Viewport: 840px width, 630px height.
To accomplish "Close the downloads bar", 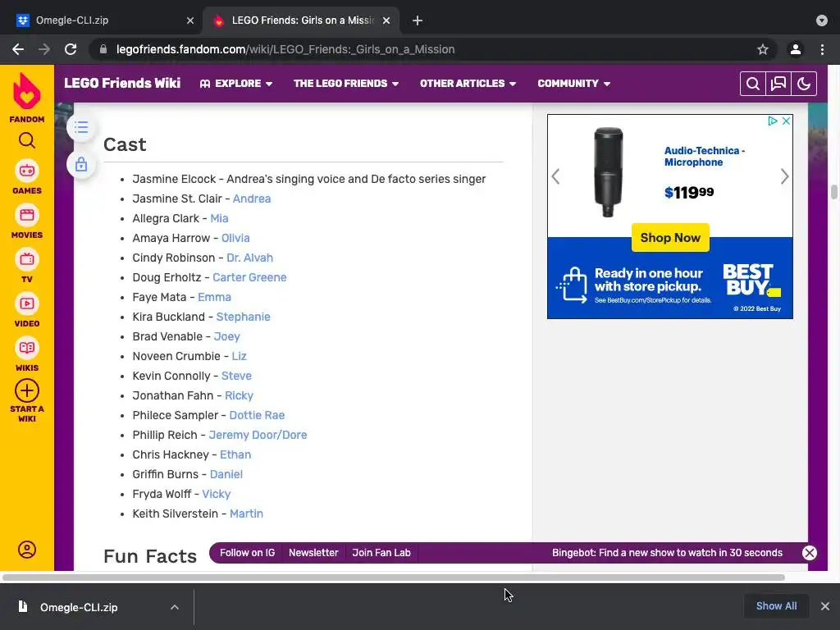I will point(825,606).
